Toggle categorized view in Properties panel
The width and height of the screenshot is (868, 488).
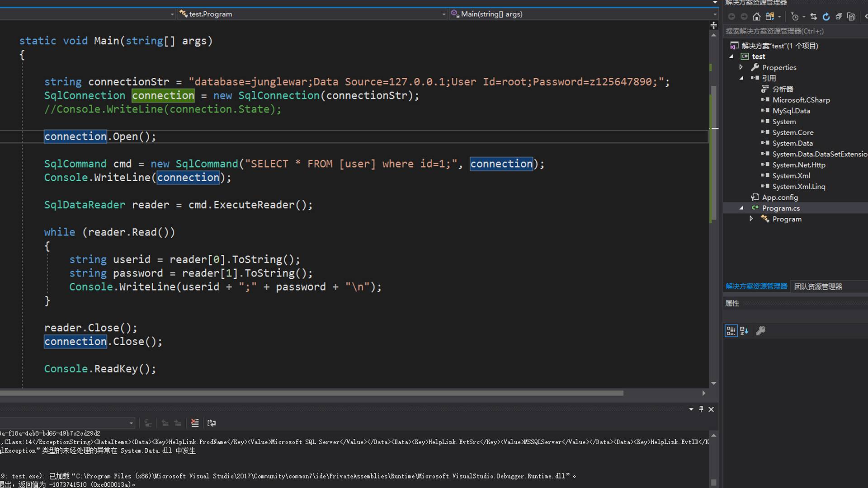(x=731, y=331)
